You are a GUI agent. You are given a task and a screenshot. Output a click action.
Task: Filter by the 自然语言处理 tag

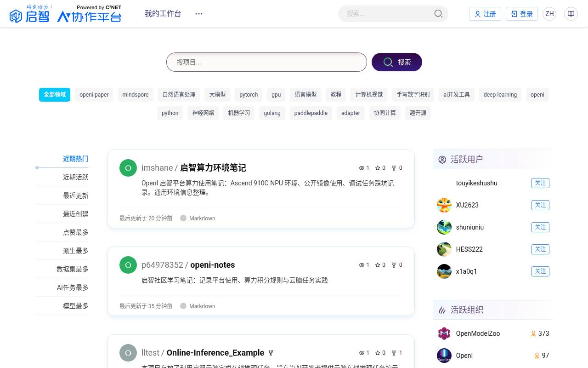(x=179, y=95)
